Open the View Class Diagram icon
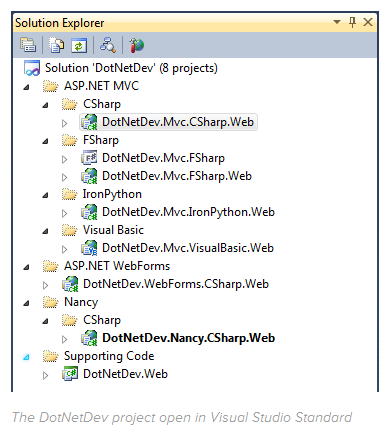Screen dimensions: 391x434 point(108,45)
